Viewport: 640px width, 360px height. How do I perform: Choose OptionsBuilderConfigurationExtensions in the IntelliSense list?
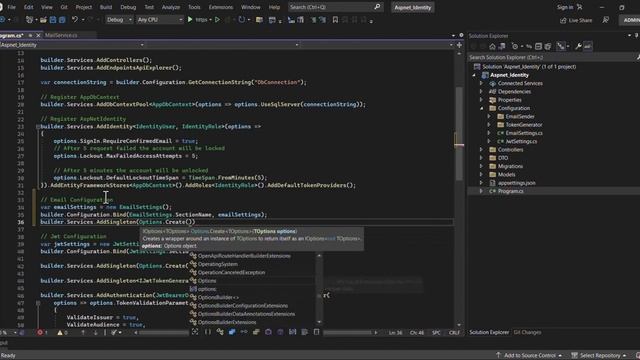click(243, 306)
